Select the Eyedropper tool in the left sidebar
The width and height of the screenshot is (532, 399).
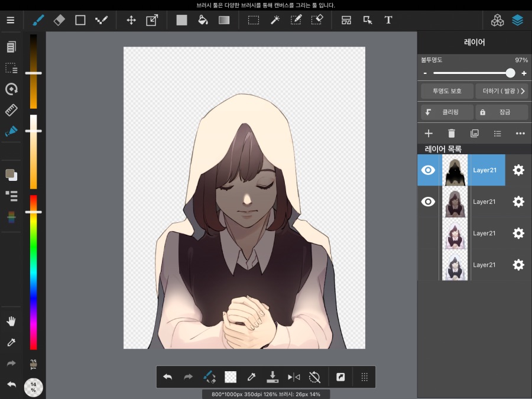[11, 342]
